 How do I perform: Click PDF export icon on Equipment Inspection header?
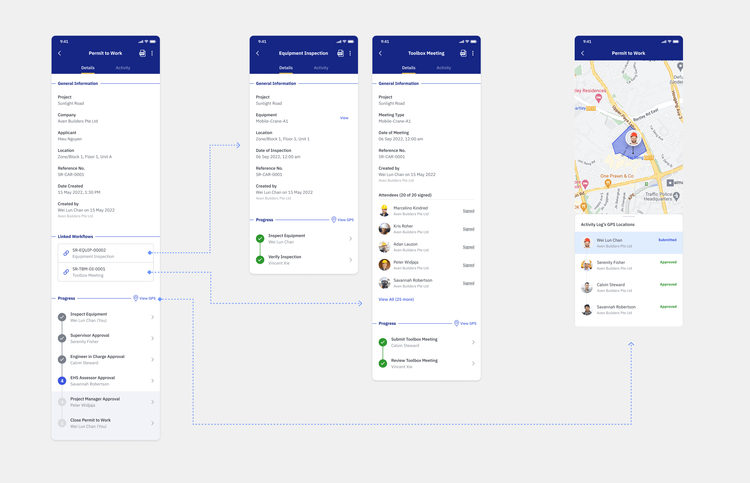(340, 53)
